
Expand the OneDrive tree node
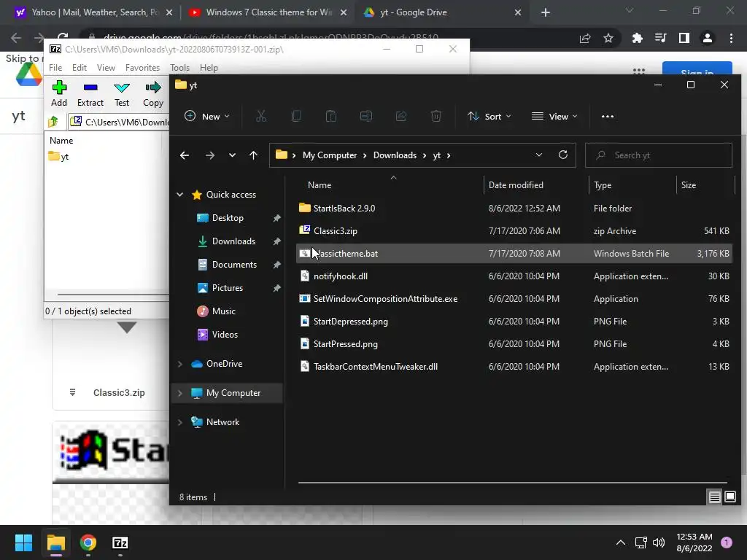tap(179, 364)
